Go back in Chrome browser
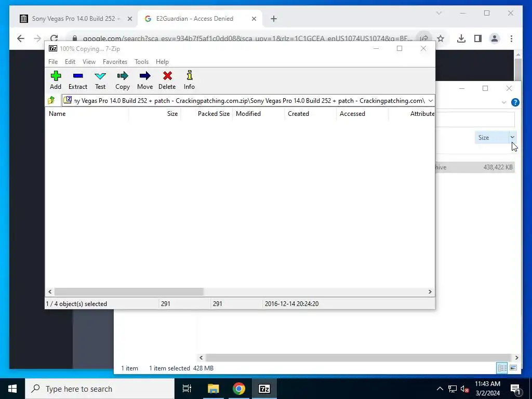The width and height of the screenshot is (532, 399). [21, 38]
